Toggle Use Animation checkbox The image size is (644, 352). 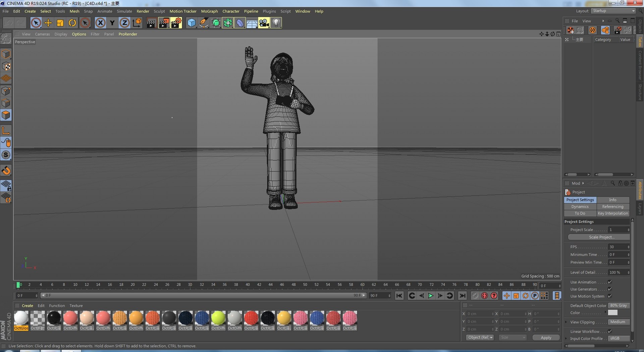click(610, 282)
